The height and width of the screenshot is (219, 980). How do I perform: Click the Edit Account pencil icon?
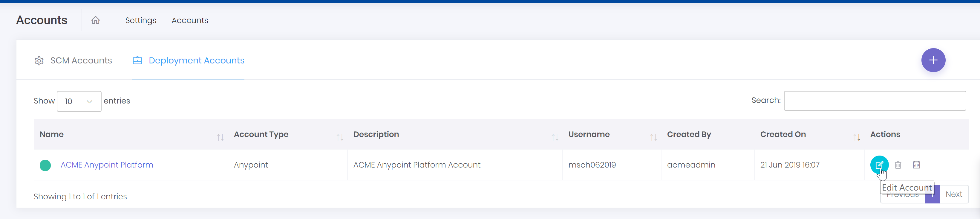tap(879, 165)
